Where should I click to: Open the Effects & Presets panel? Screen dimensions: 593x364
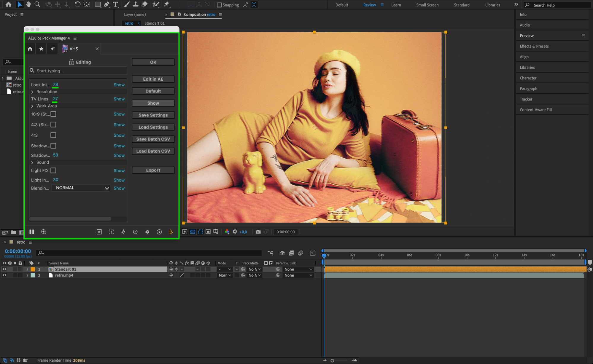pos(534,46)
